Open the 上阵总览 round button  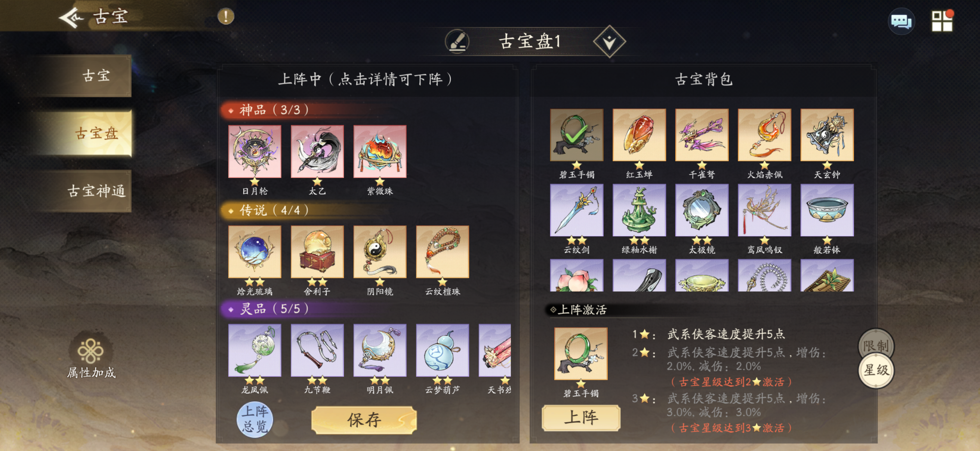point(255,420)
